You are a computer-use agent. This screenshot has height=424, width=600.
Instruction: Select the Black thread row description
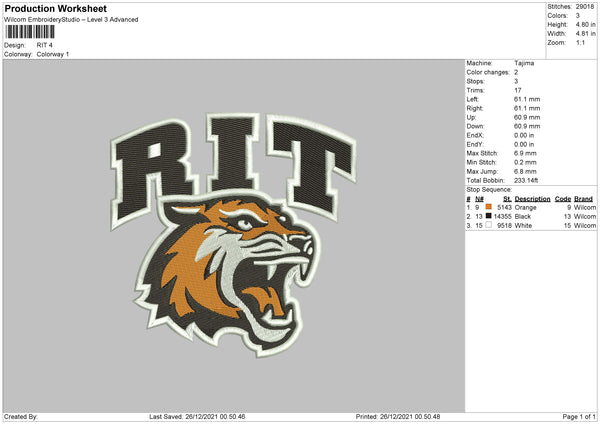523,217
